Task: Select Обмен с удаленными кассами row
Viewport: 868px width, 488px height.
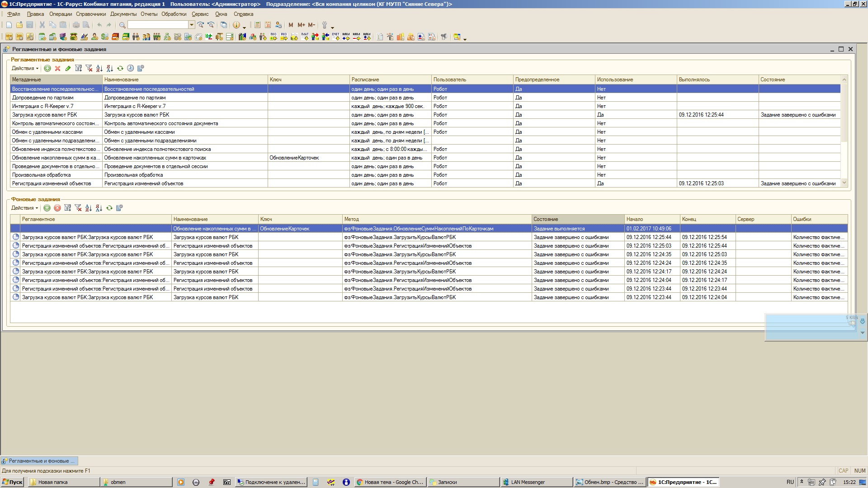Action: pos(425,132)
